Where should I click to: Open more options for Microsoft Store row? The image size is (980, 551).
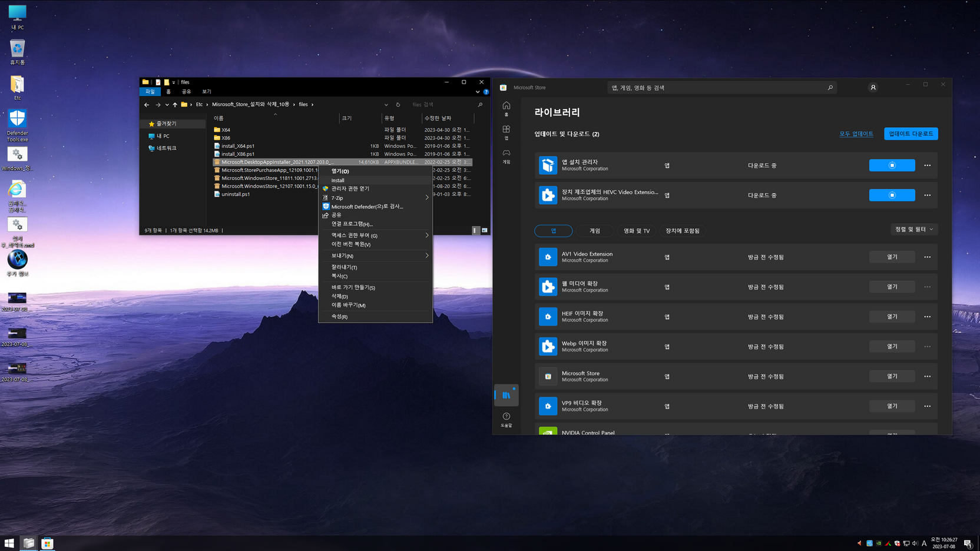click(927, 376)
